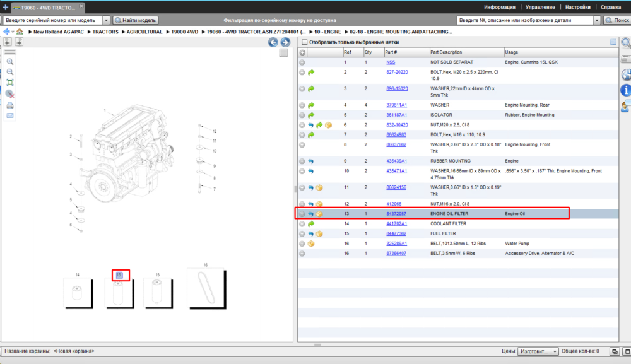This screenshot has width=631, height=364.
Task: Go to next illustration arrow
Action: pos(285,42)
